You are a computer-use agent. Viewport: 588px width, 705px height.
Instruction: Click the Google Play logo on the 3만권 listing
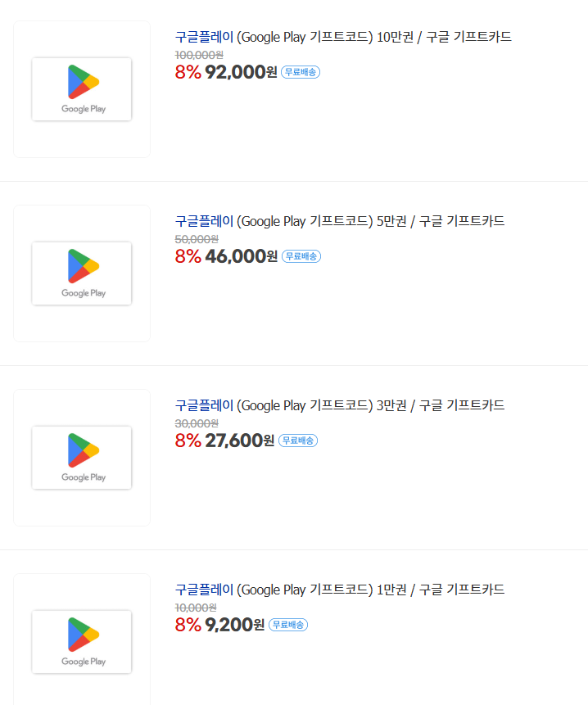(81, 457)
